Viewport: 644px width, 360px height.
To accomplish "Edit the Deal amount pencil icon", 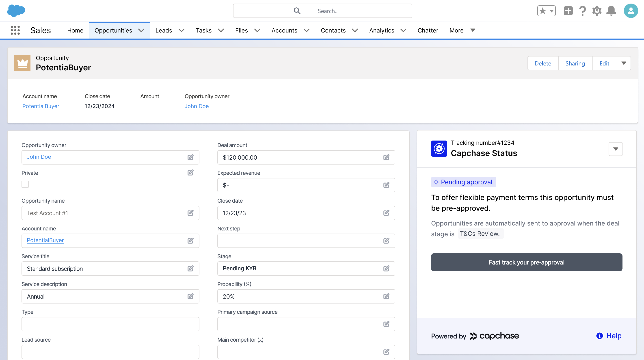I will point(386,157).
